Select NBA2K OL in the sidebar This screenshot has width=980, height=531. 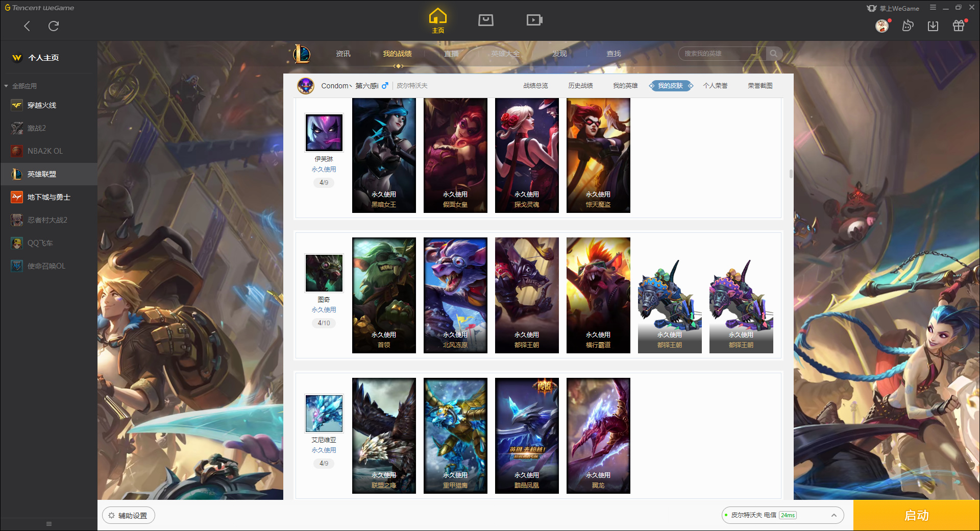48,151
